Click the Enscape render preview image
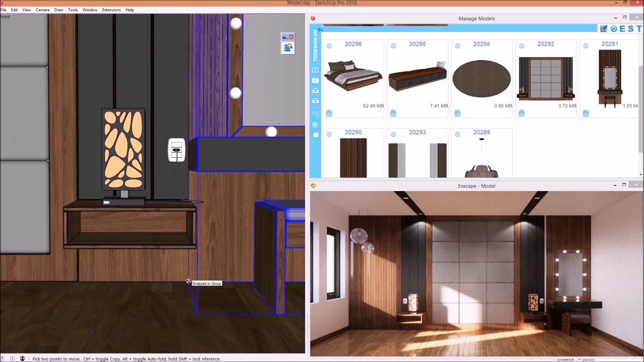The image size is (644, 362). coord(476,274)
